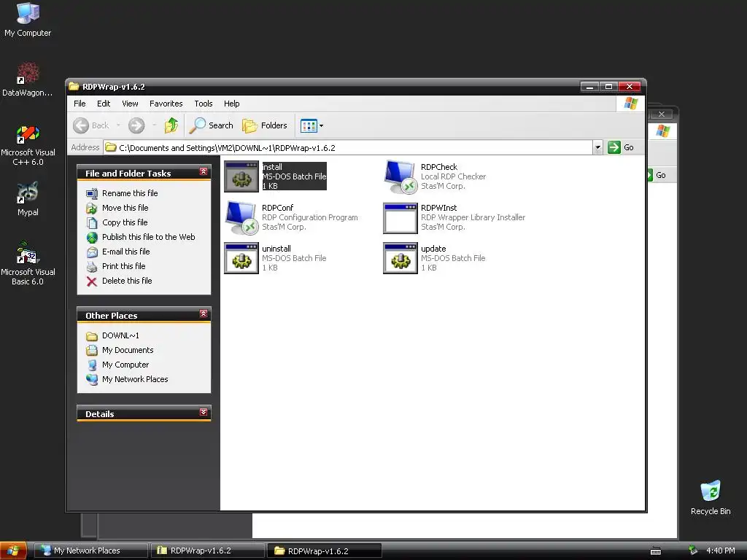The width and height of the screenshot is (747, 560).
Task: Close the background explorer window
Action: (661, 114)
